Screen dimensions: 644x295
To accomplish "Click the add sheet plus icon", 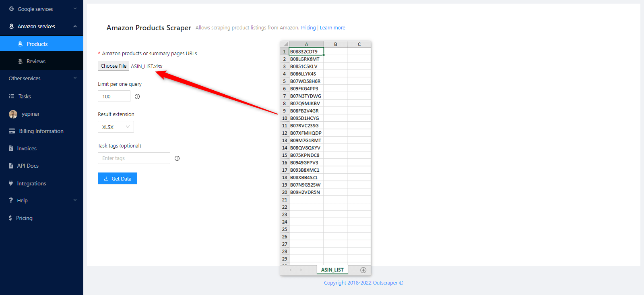I will click(x=363, y=270).
